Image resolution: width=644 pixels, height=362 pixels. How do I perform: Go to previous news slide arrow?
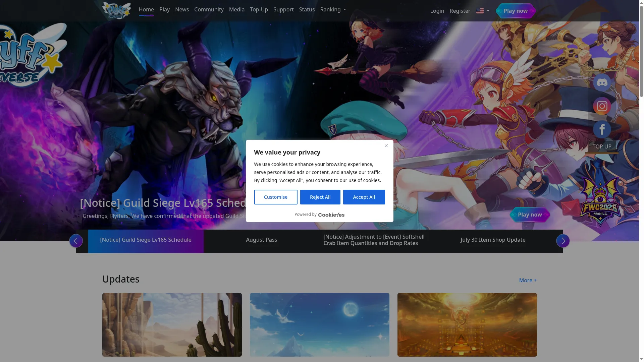coord(76,241)
